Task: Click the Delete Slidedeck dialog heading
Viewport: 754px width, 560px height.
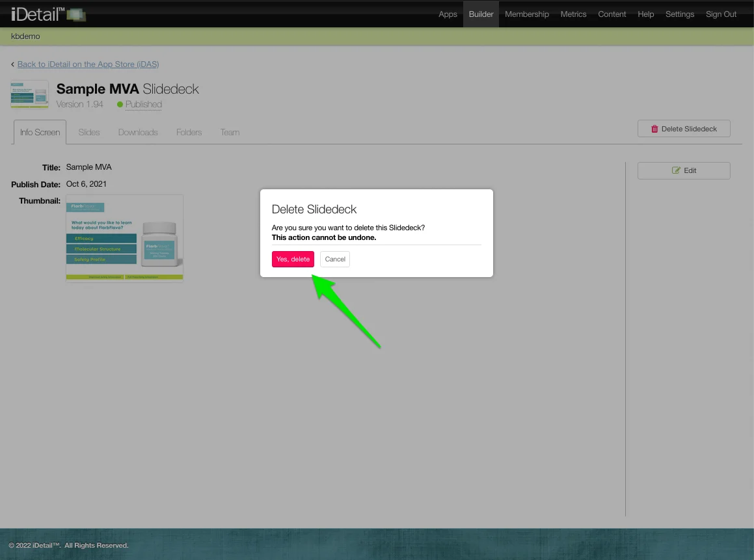Action: pyautogui.click(x=314, y=209)
